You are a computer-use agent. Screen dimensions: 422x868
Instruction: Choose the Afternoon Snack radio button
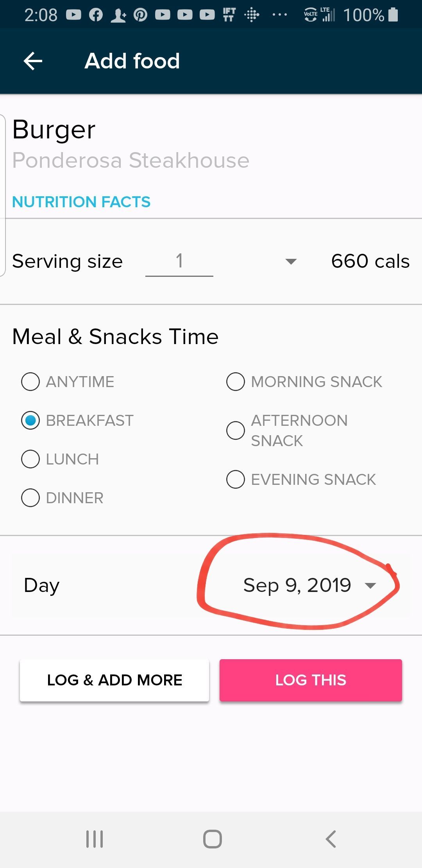pyautogui.click(x=236, y=430)
